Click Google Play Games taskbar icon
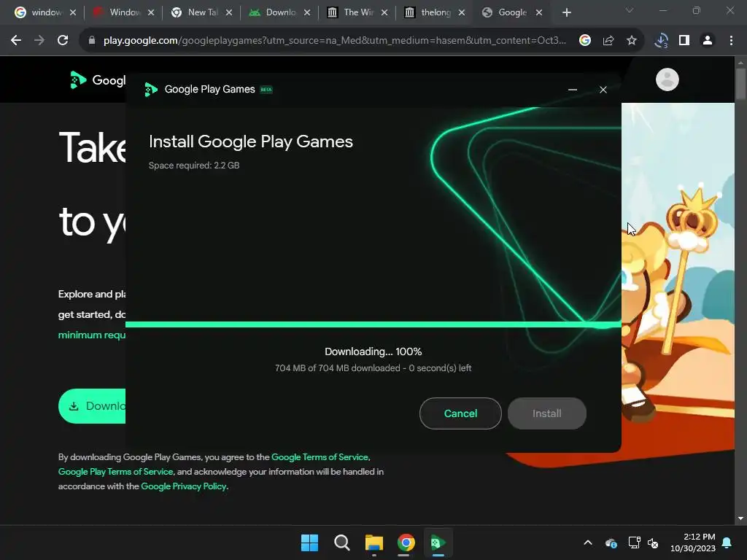The height and width of the screenshot is (560, 747). (438, 542)
